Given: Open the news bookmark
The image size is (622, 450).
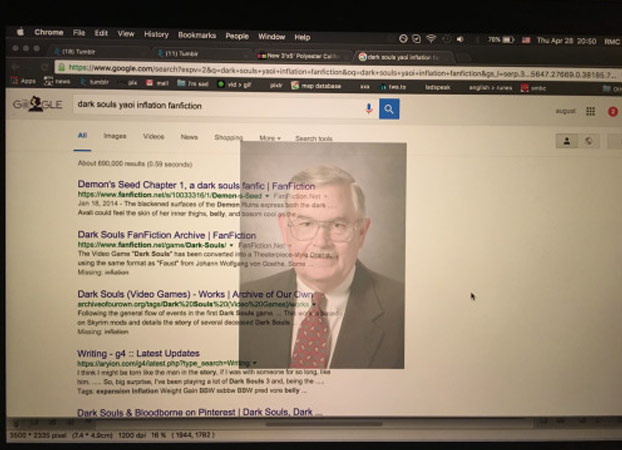Looking at the screenshot, I should (x=57, y=81).
